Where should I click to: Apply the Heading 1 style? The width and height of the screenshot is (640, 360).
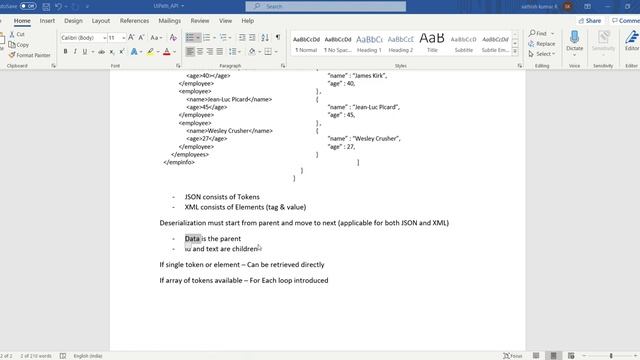(x=369, y=43)
